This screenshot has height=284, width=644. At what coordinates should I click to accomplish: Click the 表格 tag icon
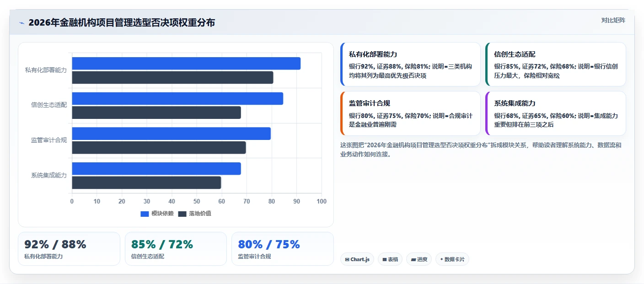[x=385, y=259]
